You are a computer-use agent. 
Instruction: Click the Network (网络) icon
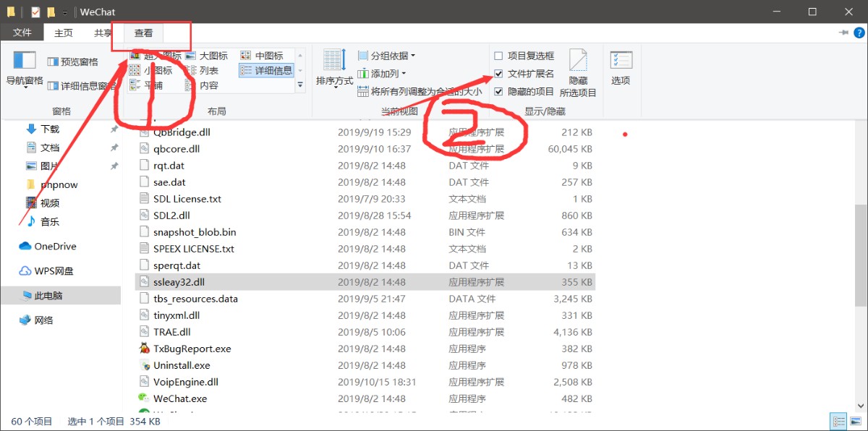click(25, 320)
